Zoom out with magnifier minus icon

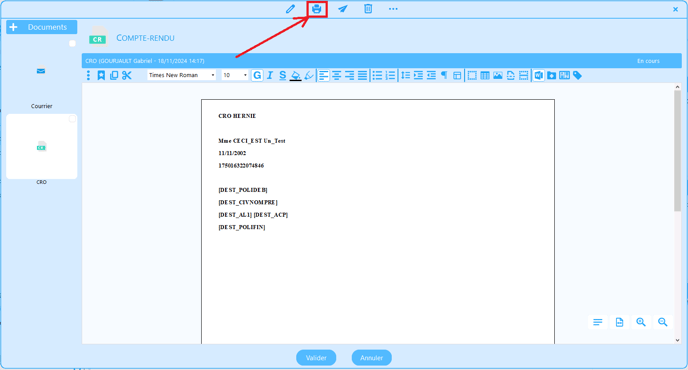(663, 322)
